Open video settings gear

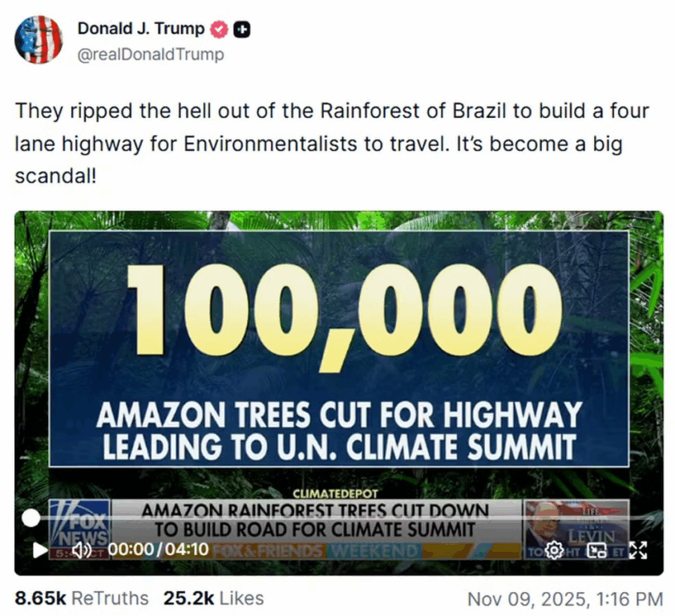click(553, 550)
